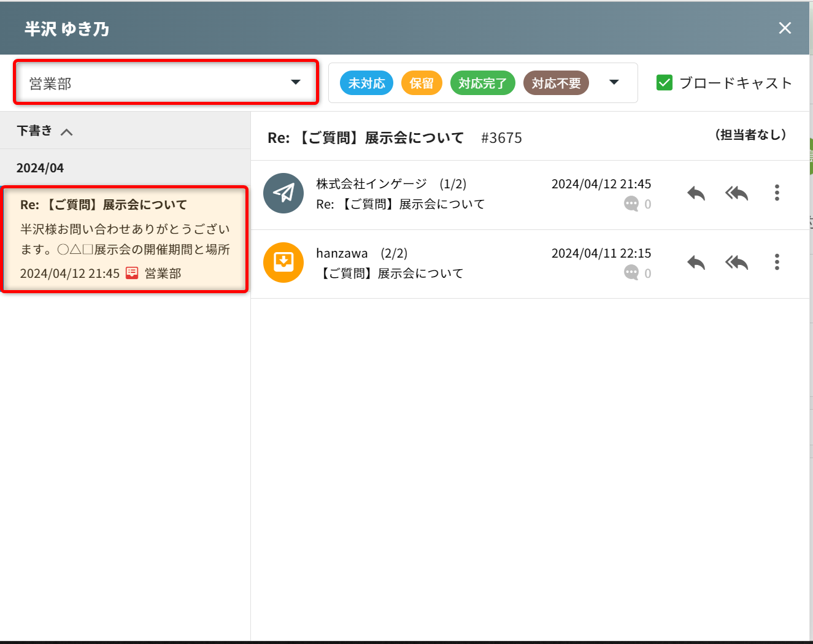Click reply-all arrows on hanzawa message
The width and height of the screenshot is (813, 644).
(x=736, y=263)
